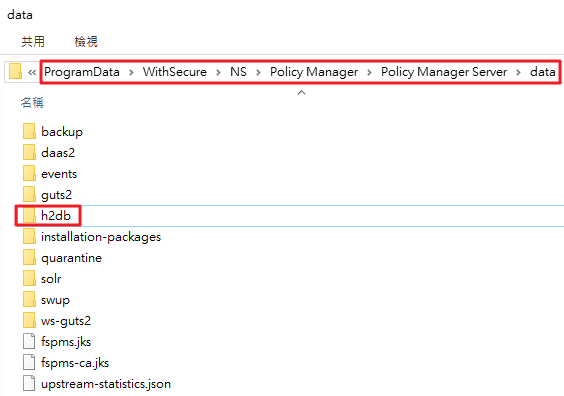This screenshot has height=396, width=564.
Task: Click the solr folder name
Action: point(51,279)
